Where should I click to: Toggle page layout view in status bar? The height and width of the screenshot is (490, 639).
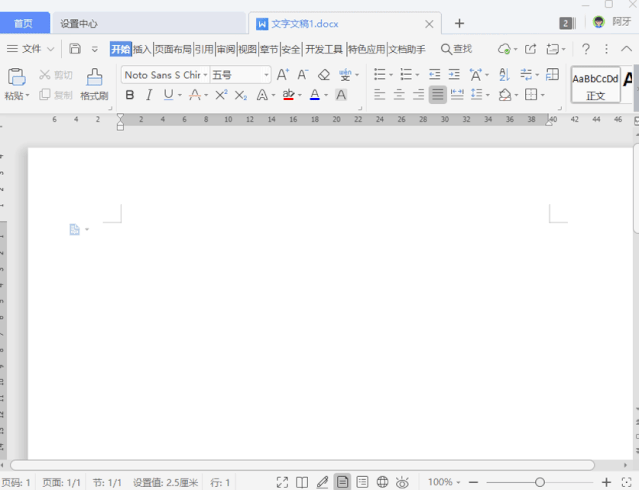pos(343,482)
